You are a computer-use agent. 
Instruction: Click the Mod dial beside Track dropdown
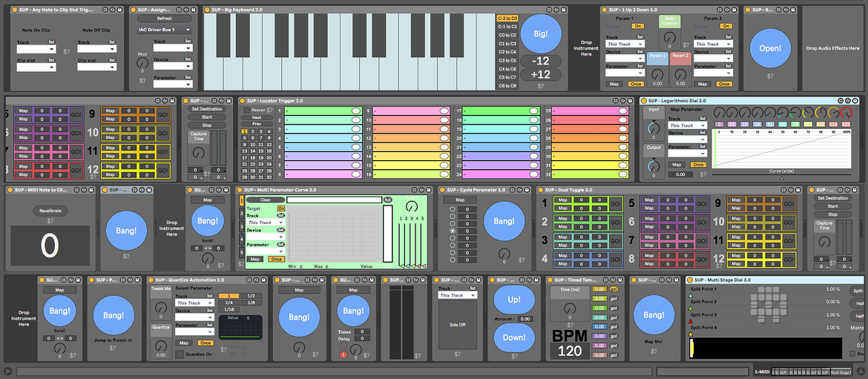coord(143,64)
